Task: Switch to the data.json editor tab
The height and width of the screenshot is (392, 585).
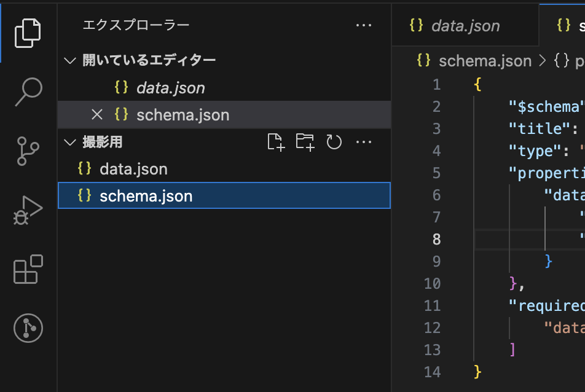Action: [464, 25]
